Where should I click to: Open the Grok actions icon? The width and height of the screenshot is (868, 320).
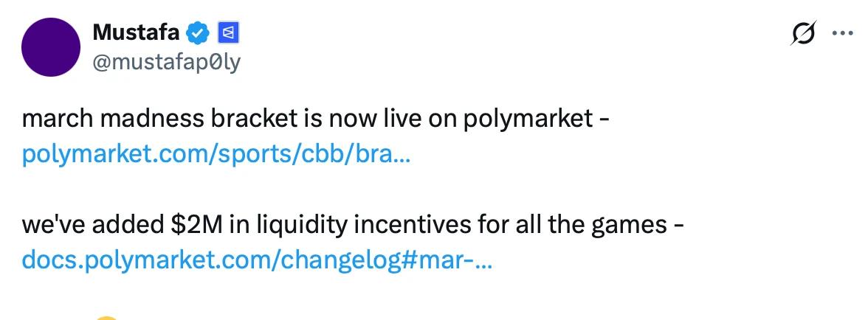(804, 33)
